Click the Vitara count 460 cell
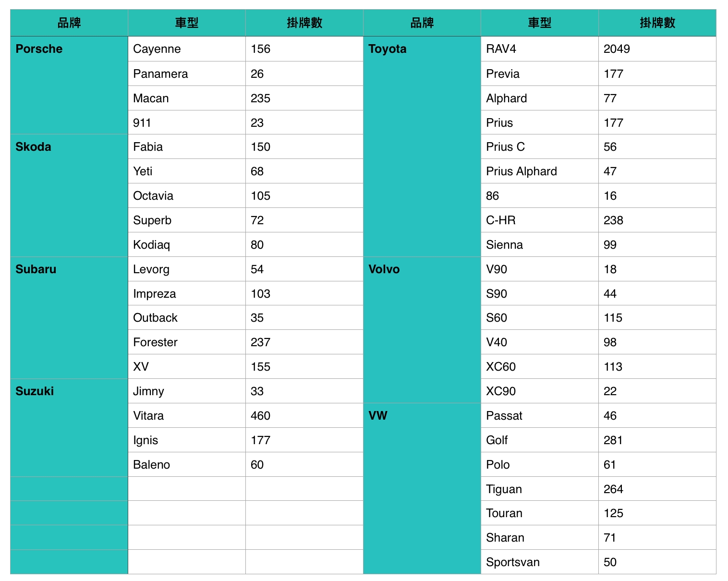The width and height of the screenshot is (728, 581). point(304,416)
